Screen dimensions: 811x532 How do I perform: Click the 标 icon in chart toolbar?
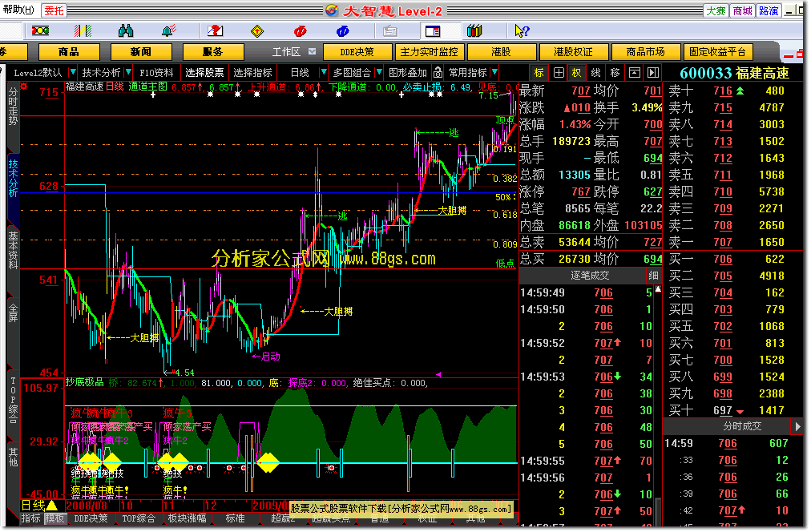(539, 73)
